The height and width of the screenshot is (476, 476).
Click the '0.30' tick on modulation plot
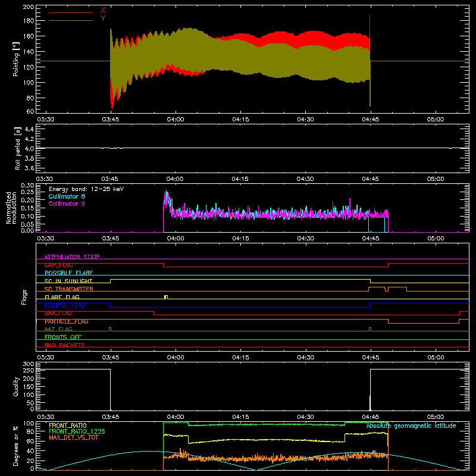28,186
